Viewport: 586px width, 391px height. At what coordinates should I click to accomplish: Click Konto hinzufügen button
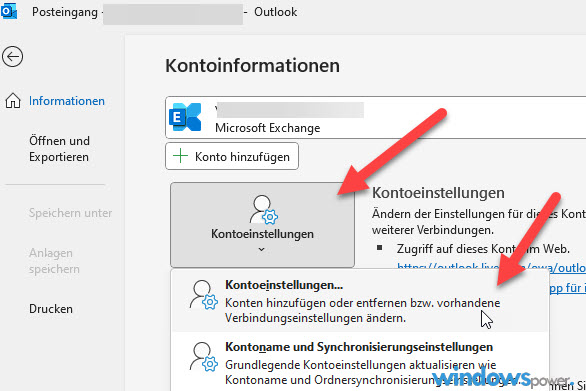click(x=232, y=156)
